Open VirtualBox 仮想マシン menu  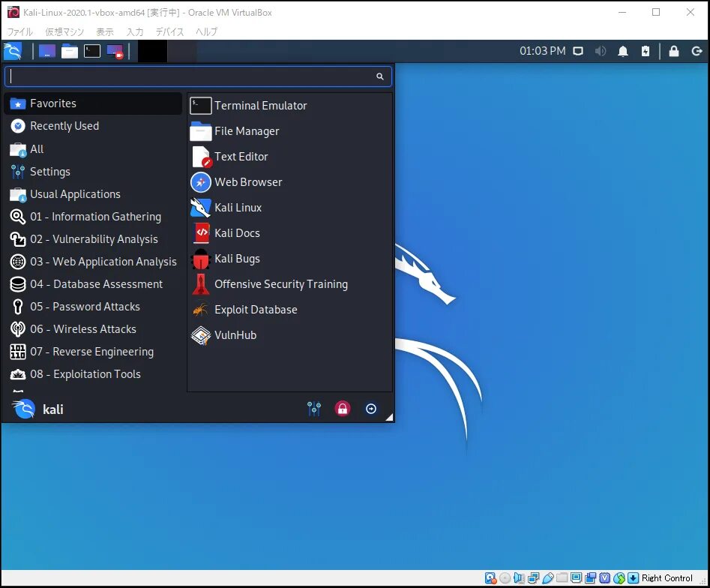(64, 31)
